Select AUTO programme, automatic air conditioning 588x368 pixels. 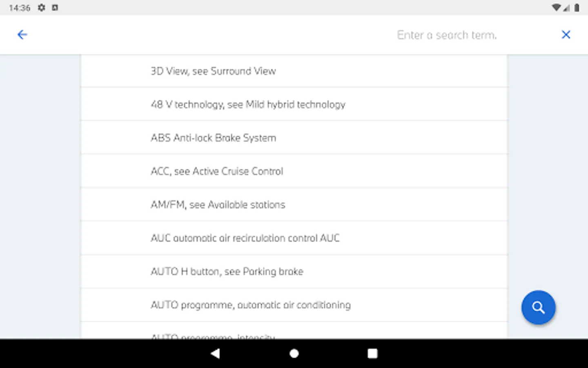pyautogui.click(x=250, y=305)
